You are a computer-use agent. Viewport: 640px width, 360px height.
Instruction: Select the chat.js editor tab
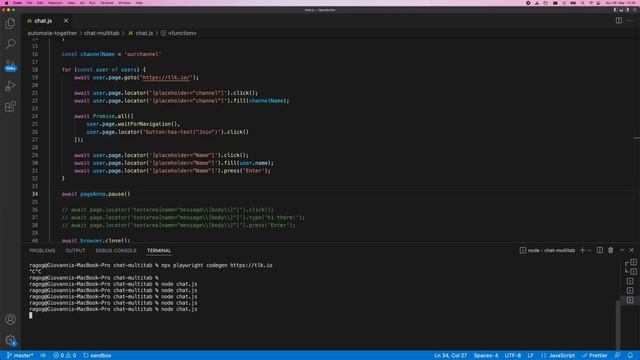[43, 20]
